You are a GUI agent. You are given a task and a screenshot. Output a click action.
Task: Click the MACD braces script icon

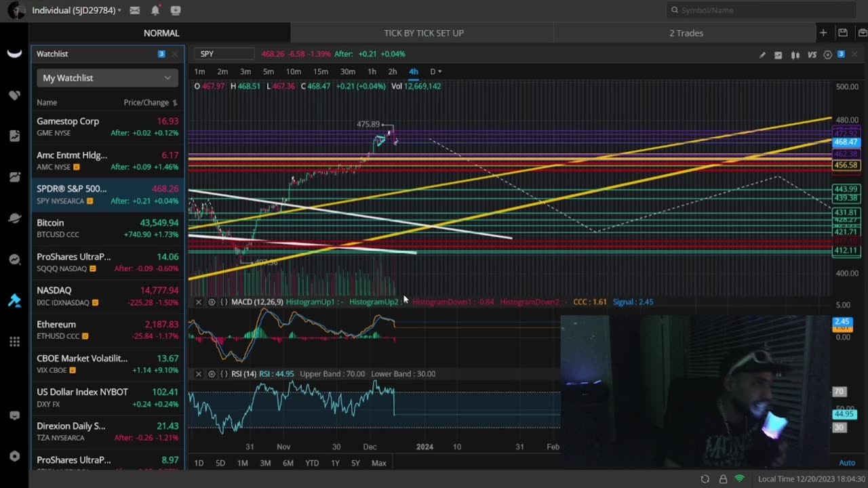pyautogui.click(x=224, y=302)
